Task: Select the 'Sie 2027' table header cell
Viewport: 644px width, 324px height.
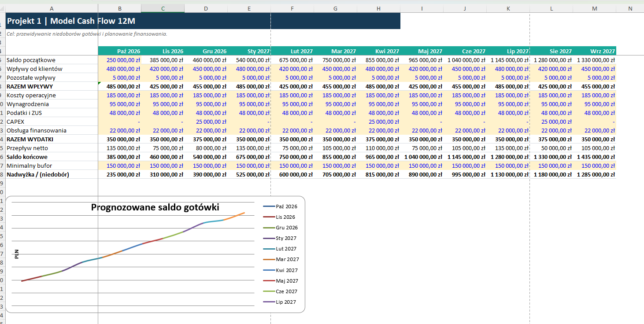Action: click(x=551, y=51)
